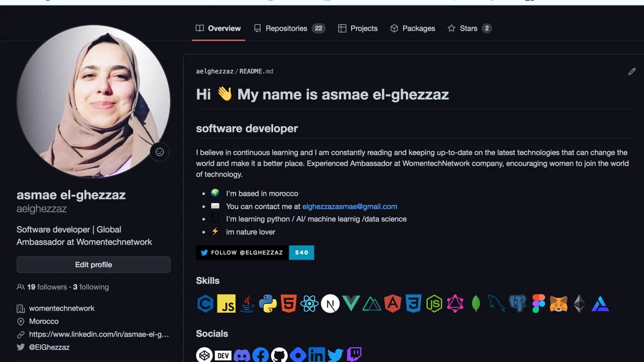Click the Next.js skill icon
The width and height of the screenshot is (644, 362).
pos(331,304)
